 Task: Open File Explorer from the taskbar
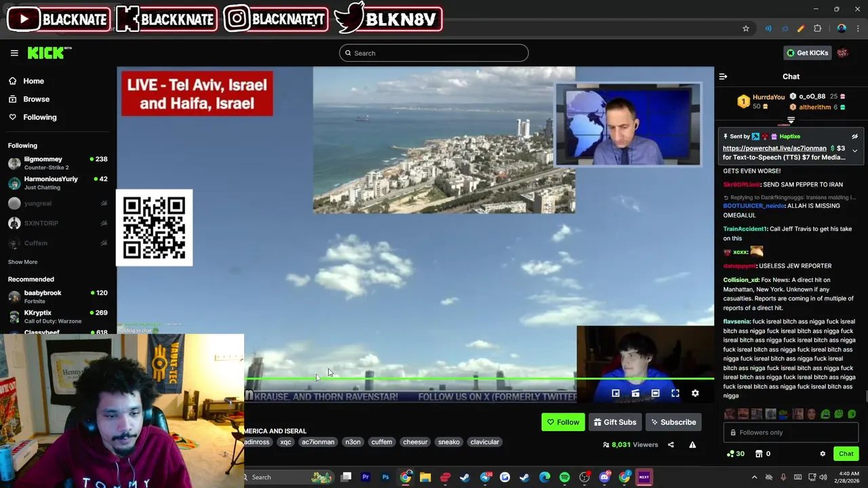(x=425, y=477)
